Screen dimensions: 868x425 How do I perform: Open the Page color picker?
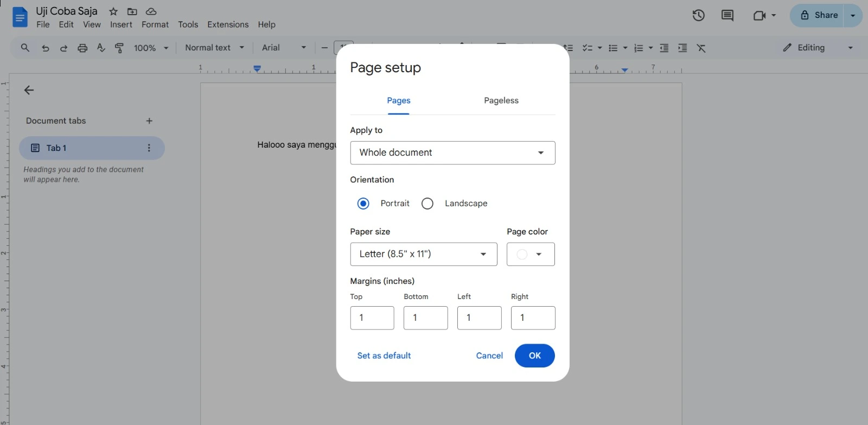(530, 254)
